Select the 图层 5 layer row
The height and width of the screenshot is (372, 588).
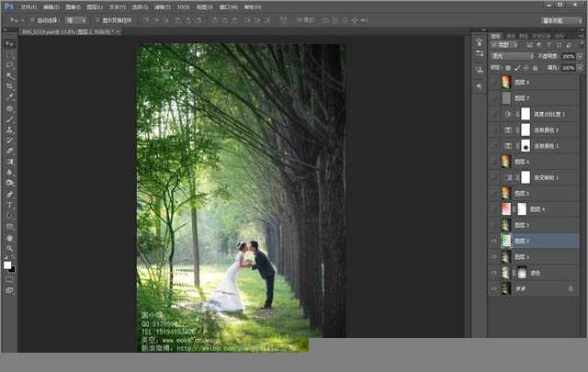coord(534,194)
